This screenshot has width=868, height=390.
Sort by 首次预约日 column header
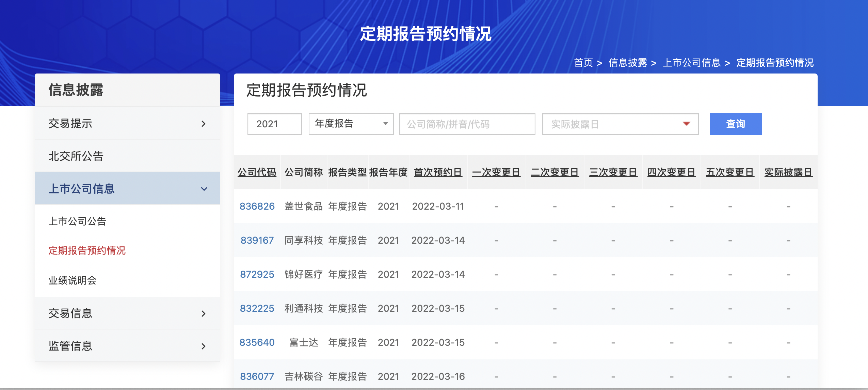(x=438, y=173)
